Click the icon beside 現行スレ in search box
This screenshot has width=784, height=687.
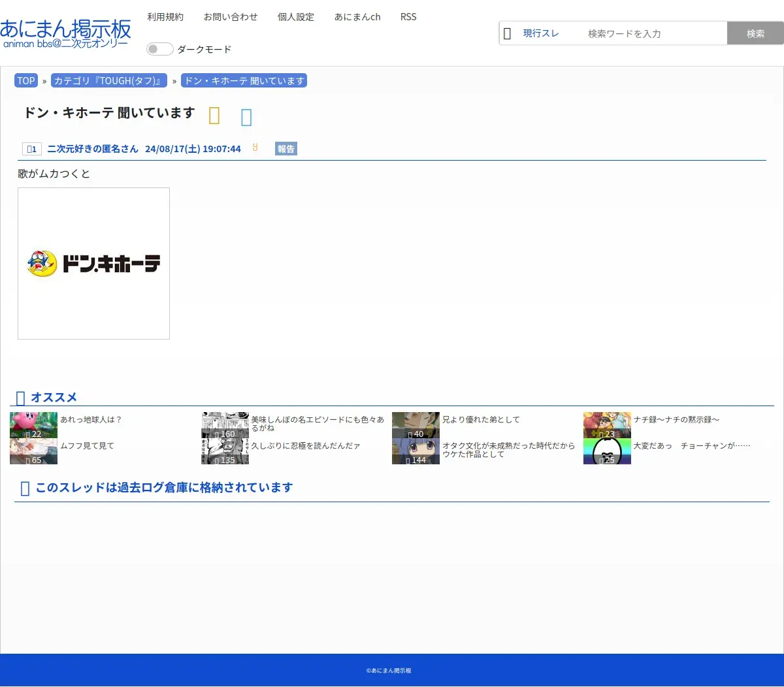508,33
